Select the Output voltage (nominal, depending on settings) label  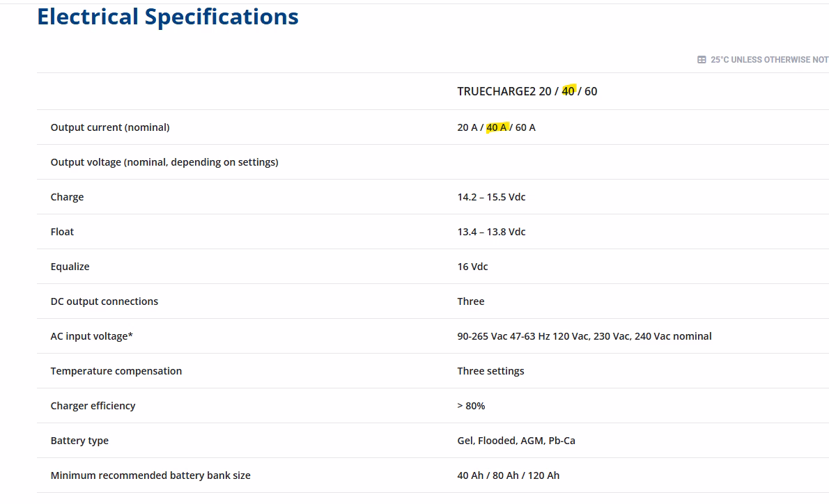[164, 162]
